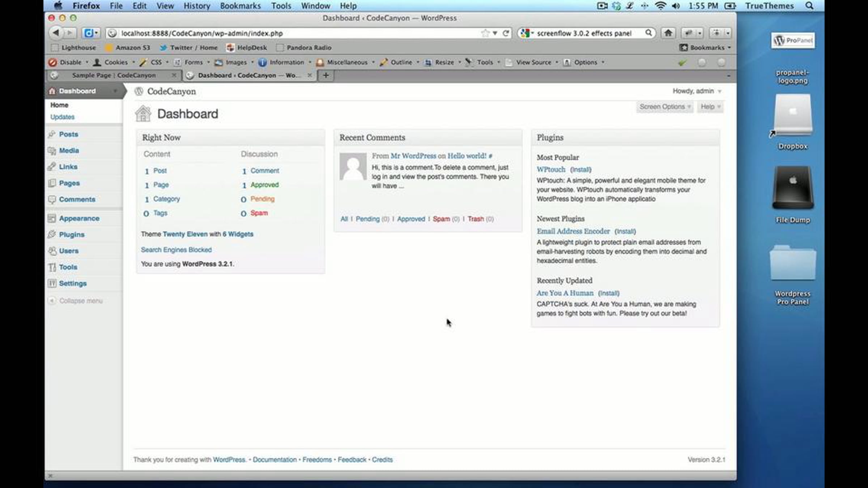868x488 pixels.
Task: Go back using the browser back arrow
Action: tap(56, 33)
